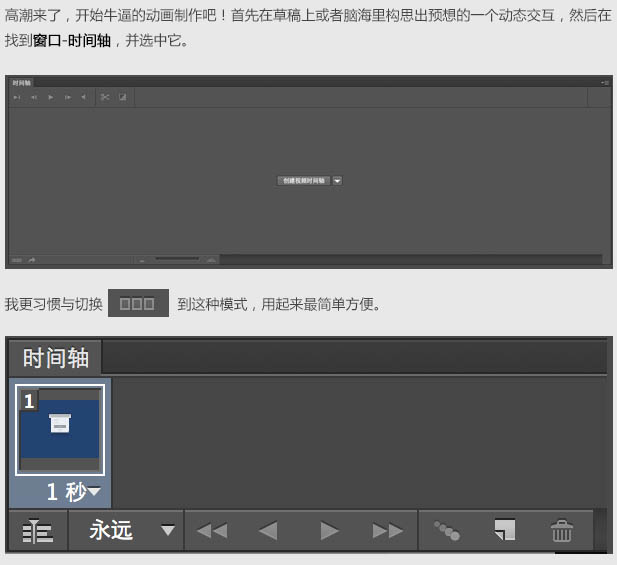Toggle audio mute speaker in upper timeline
This screenshot has height=565, width=617.
(83, 97)
